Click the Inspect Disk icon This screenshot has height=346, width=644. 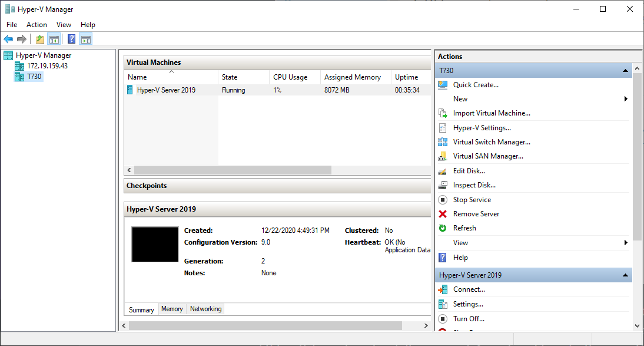click(443, 185)
